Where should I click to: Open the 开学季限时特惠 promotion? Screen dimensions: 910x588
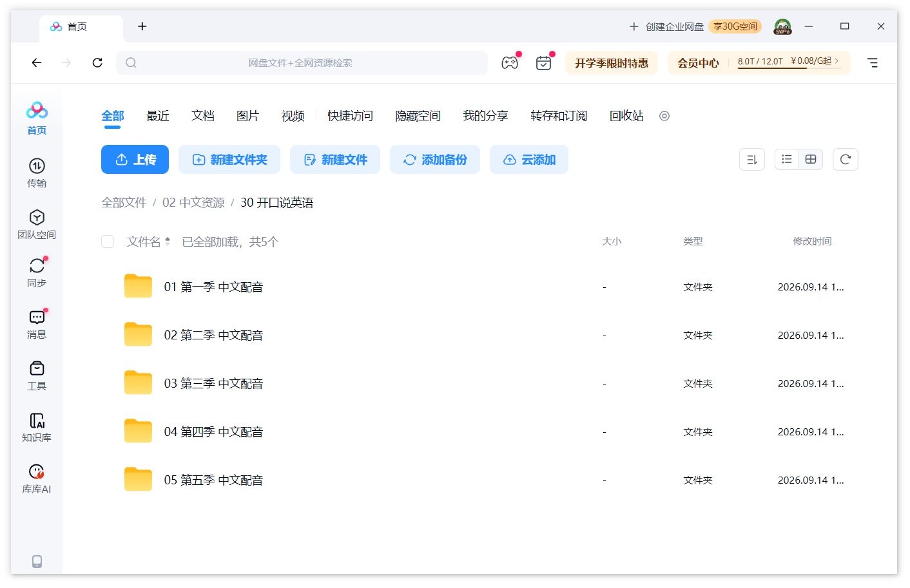tap(612, 62)
